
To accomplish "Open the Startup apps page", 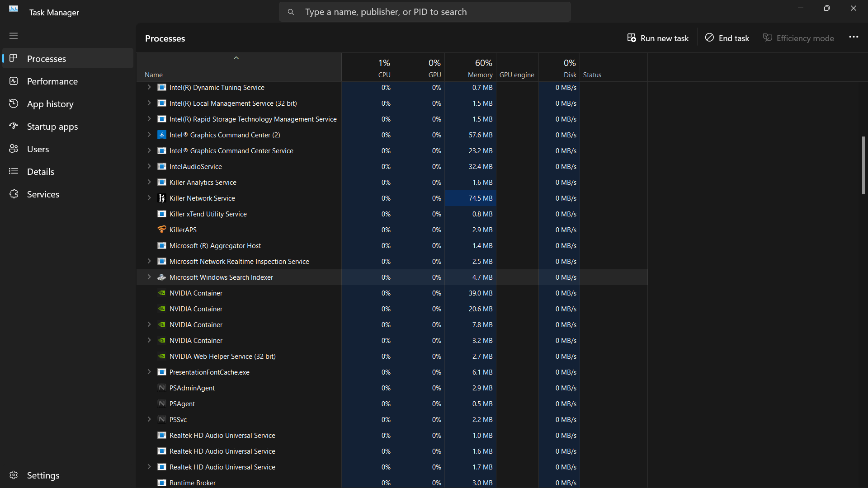I will pyautogui.click(x=52, y=127).
